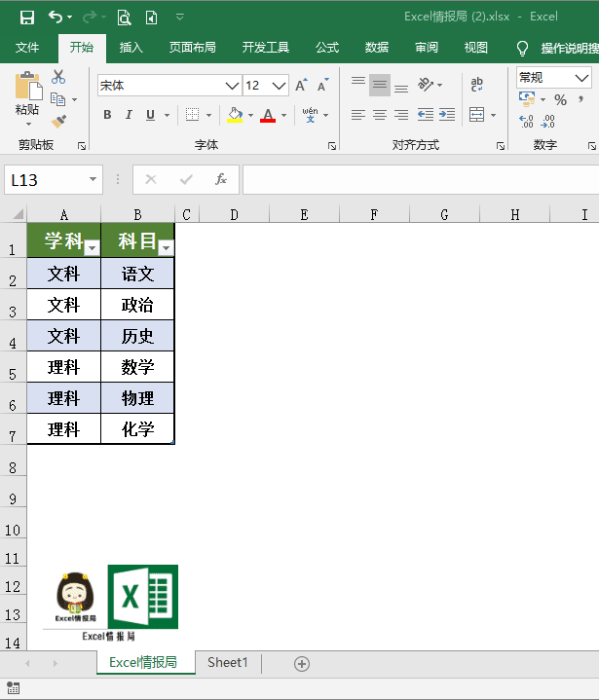
Task: Click the Merge and Center icon
Action: (476, 115)
